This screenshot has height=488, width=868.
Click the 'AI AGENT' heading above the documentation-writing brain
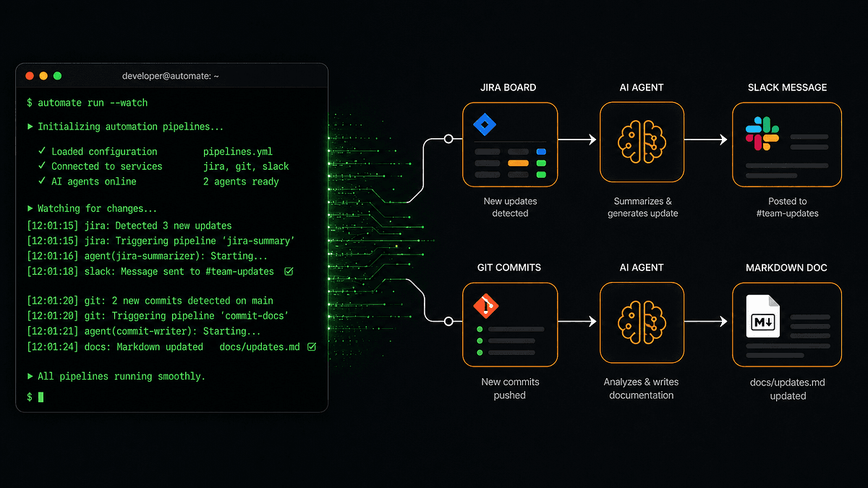tap(642, 267)
